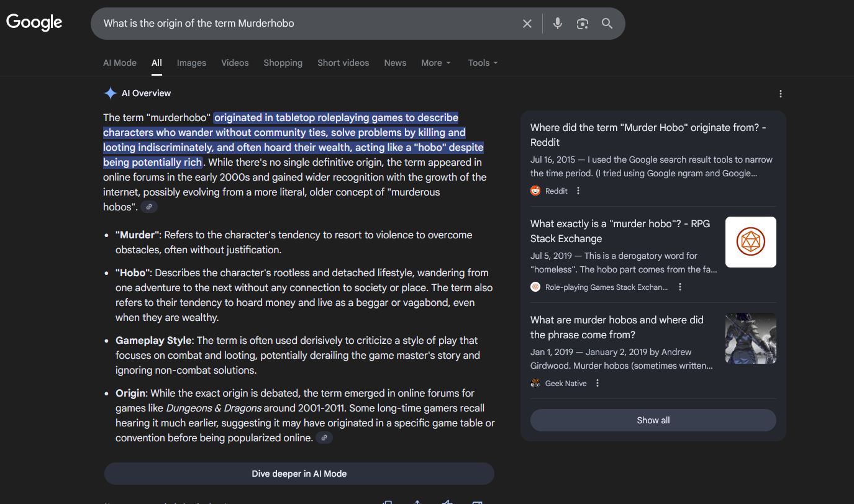Click the Geek Native favicon
The width and height of the screenshot is (854, 504).
(x=535, y=383)
